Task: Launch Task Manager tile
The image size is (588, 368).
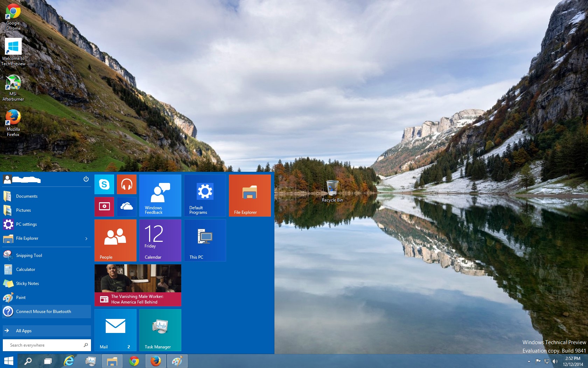Action: point(160,330)
